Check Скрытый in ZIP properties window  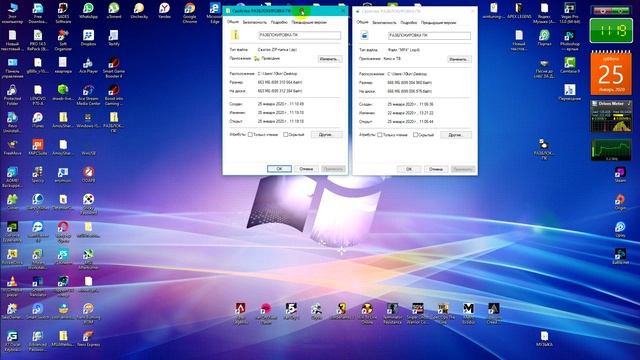pyautogui.click(x=286, y=134)
